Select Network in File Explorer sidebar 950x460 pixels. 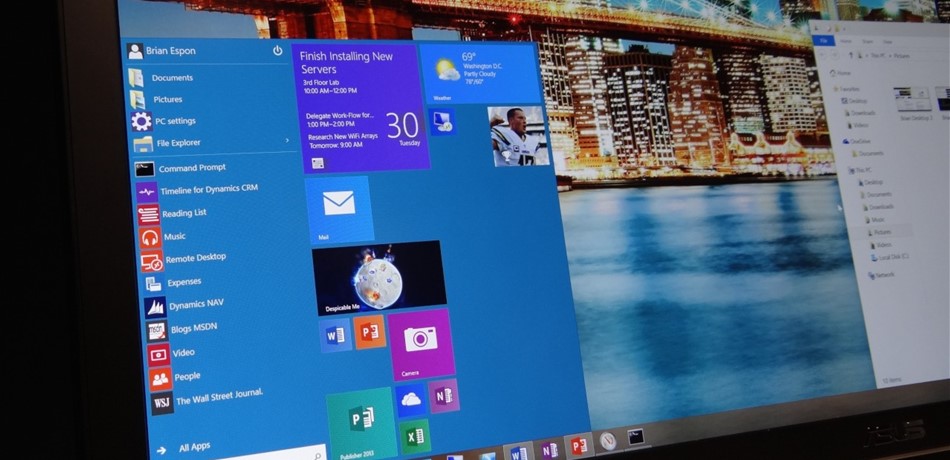click(881, 275)
